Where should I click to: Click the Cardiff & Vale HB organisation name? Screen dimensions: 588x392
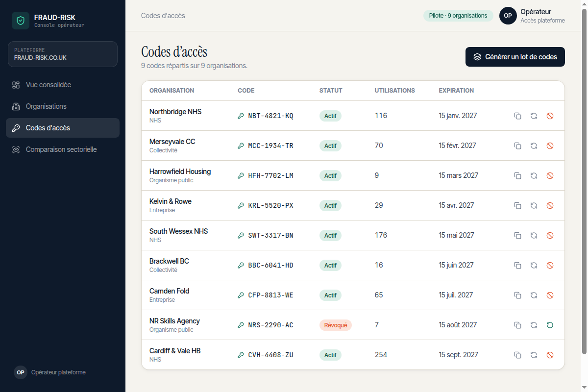[x=175, y=351]
